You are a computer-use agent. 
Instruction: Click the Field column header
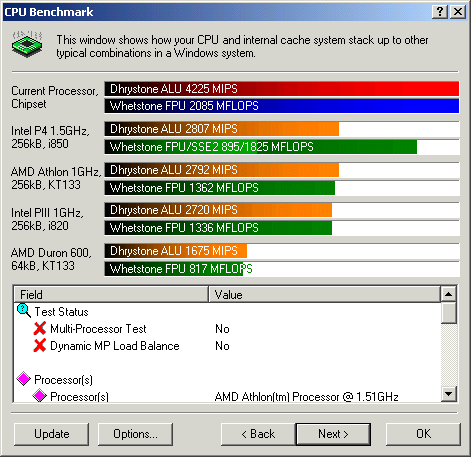(x=111, y=294)
